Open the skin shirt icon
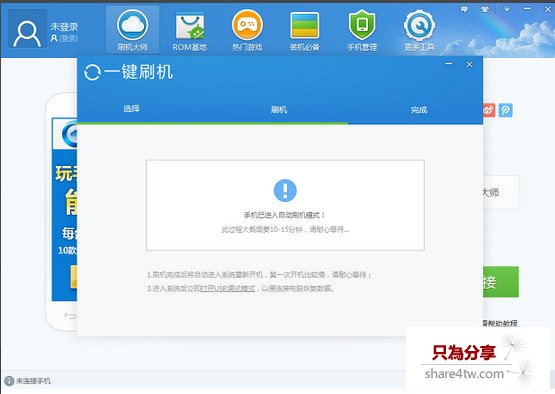 [x=485, y=10]
